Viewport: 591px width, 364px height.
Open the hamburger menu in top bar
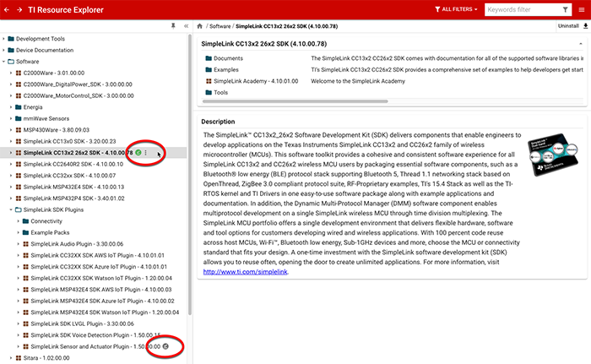point(582,9)
